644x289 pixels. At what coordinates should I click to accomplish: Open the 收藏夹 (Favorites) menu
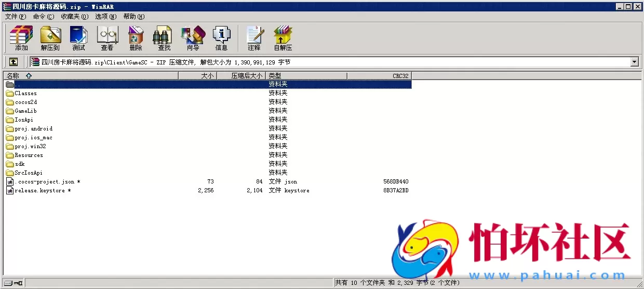tap(74, 17)
